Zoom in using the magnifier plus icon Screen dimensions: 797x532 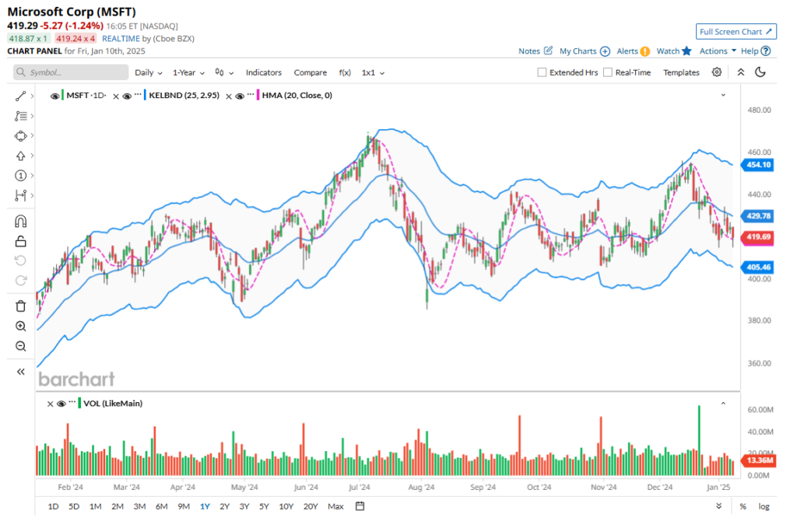tap(20, 327)
